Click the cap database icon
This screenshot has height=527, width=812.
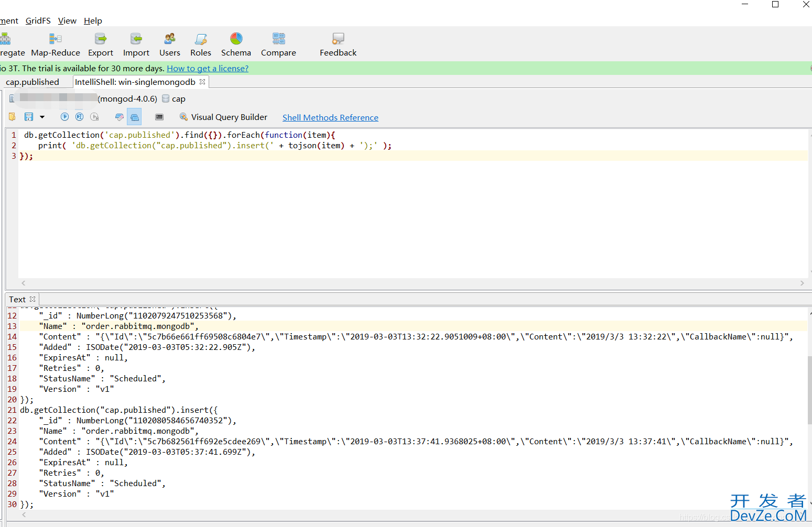(x=166, y=98)
